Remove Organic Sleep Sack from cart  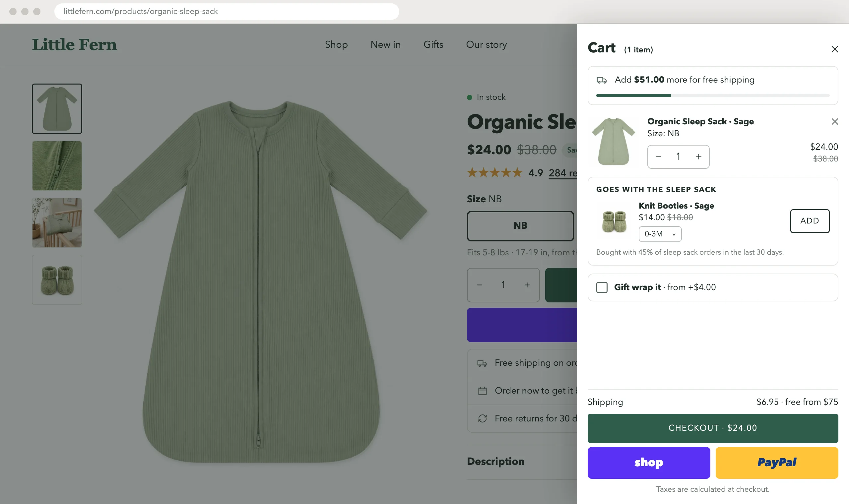834,121
